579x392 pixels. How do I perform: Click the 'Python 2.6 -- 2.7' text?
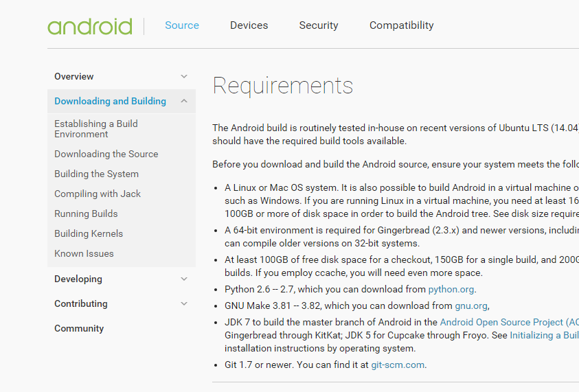click(259, 290)
